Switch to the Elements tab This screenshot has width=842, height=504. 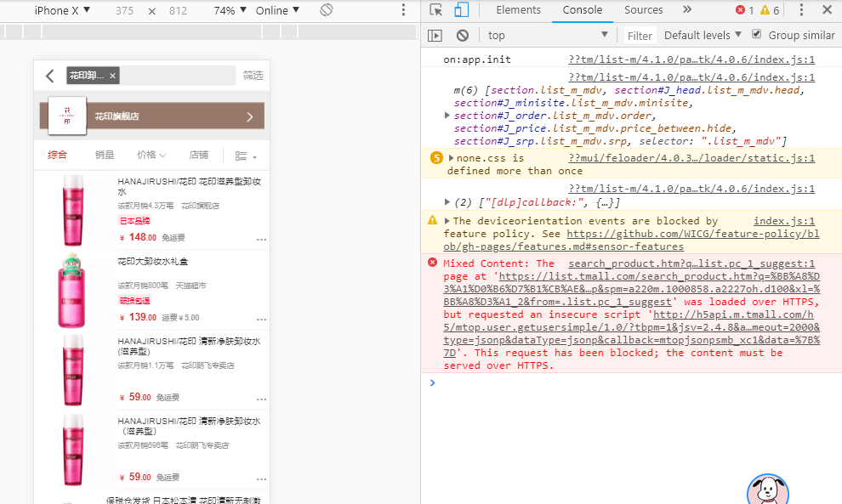tap(518, 9)
